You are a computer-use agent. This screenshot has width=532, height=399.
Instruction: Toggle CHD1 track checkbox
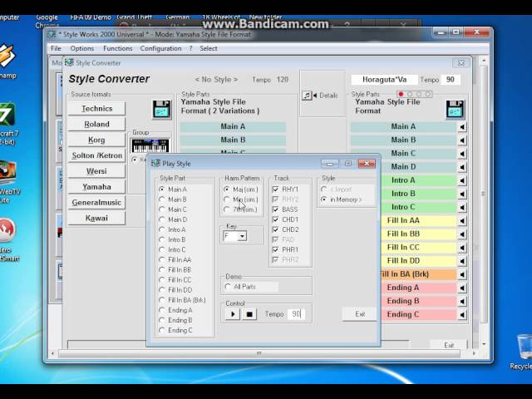[x=275, y=219]
